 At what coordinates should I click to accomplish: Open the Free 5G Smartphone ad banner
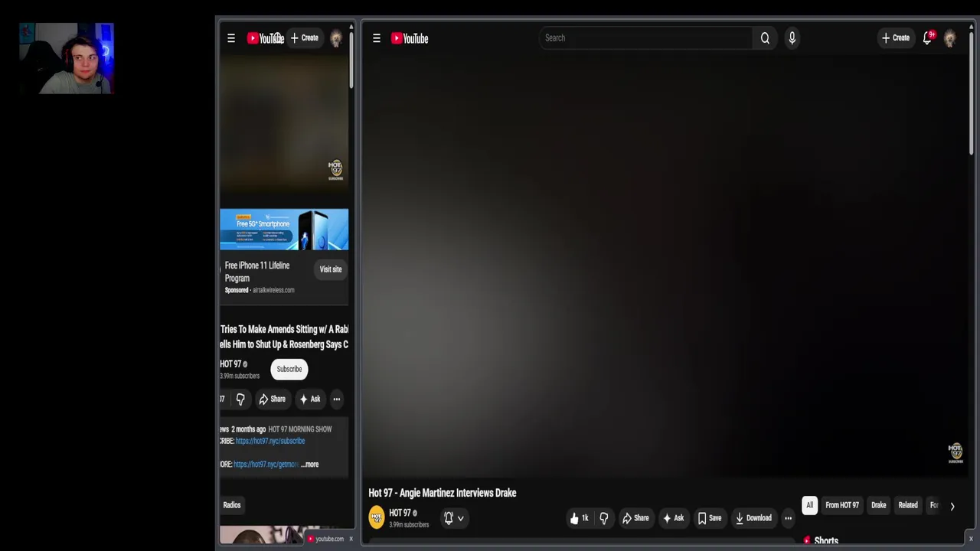coord(284,230)
